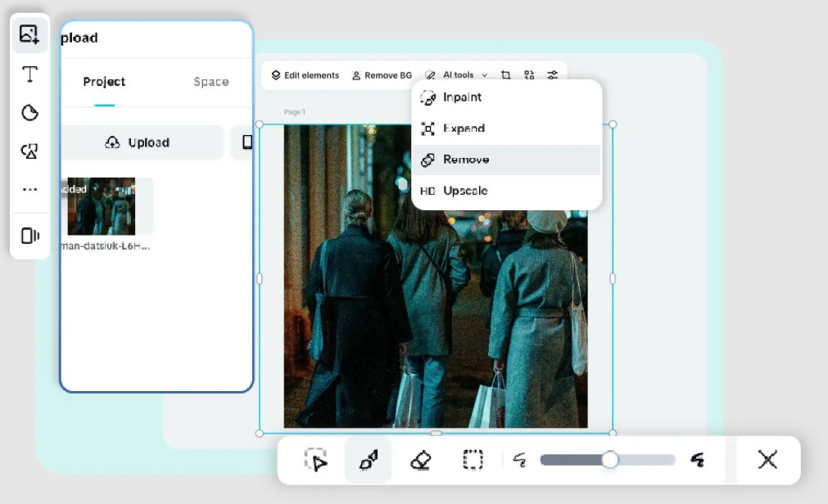Image resolution: width=828 pixels, height=504 pixels.
Task: Select the rectangular marquee selection tool
Action: tap(473, 460)
